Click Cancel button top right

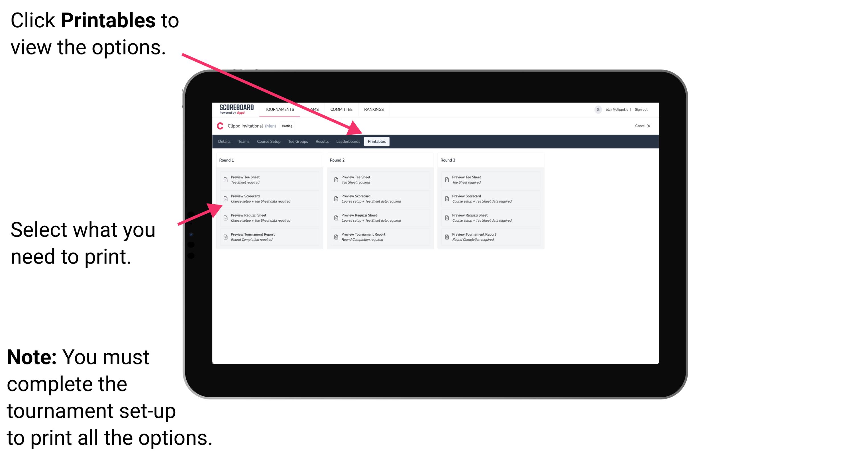(643, 127)
